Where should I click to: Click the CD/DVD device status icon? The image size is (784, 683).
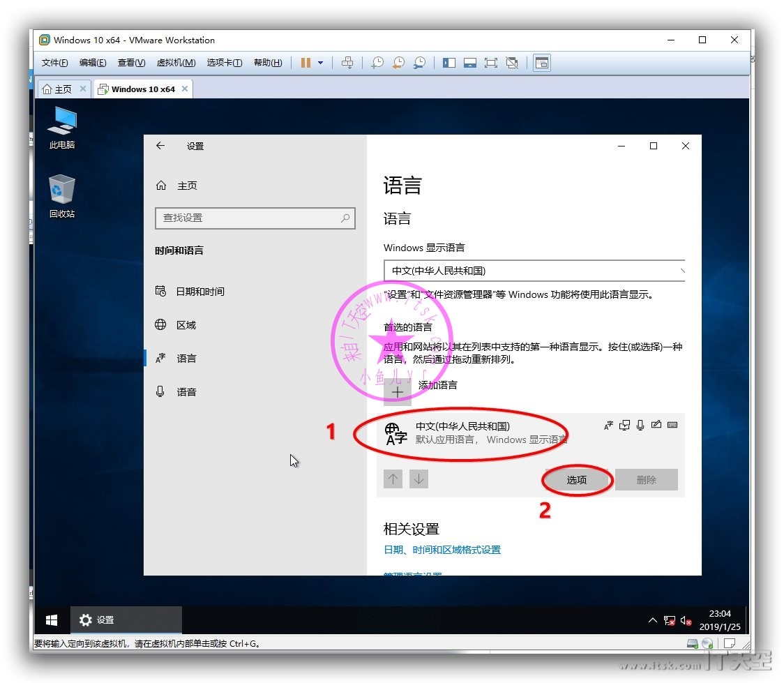(707, 643)
